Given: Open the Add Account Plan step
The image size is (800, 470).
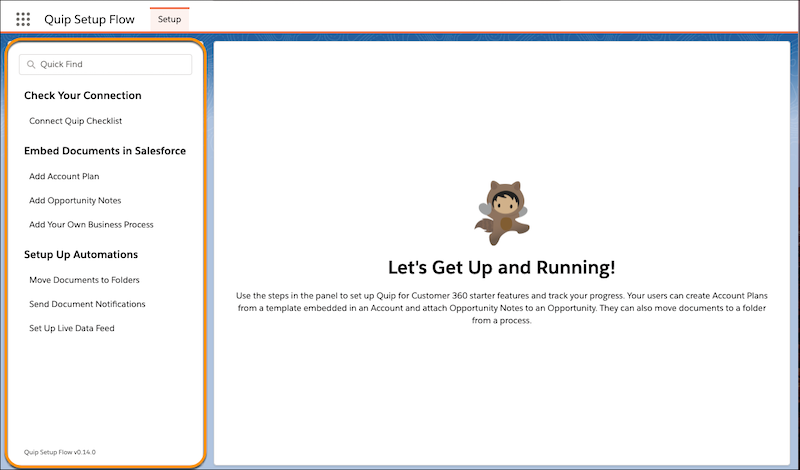Looking at the screenshot, I should tap(64, 176).
